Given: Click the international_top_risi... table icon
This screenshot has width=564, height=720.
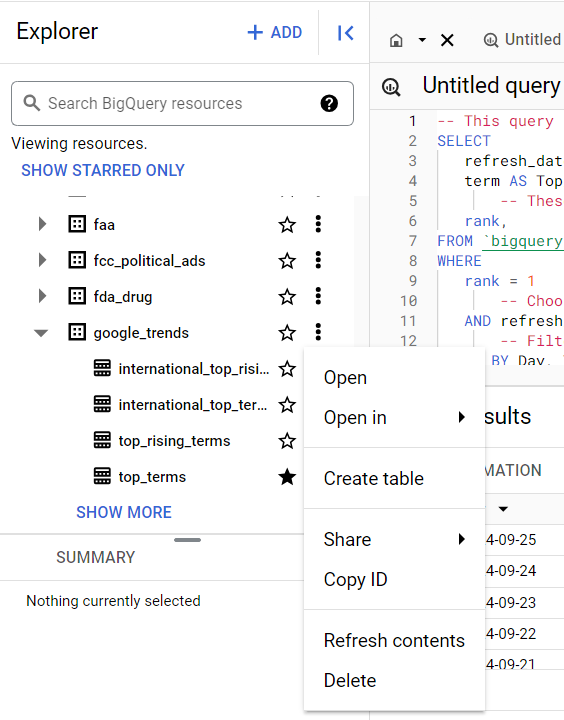Looking at the screenshot, I should (x=102, y=368).
